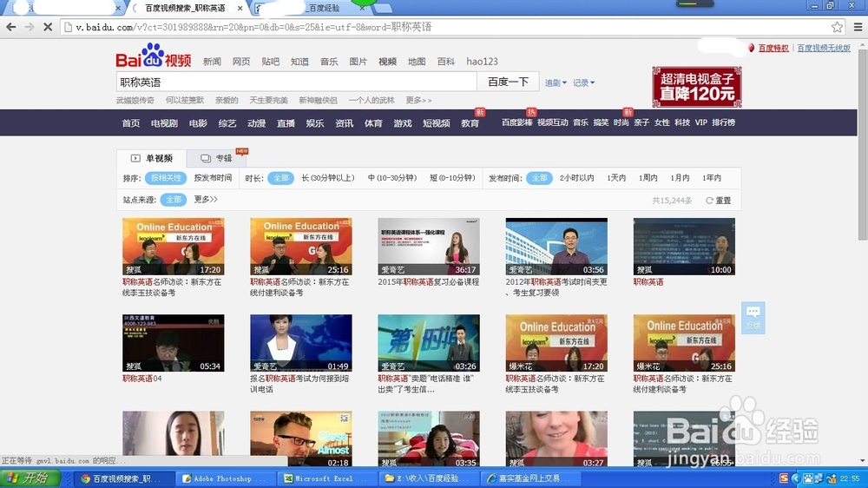The width and height of the screenshot is (868, 488).
Task: Open the 武媚娘传奇 suggestion link
Action: (x=135, y=100)
